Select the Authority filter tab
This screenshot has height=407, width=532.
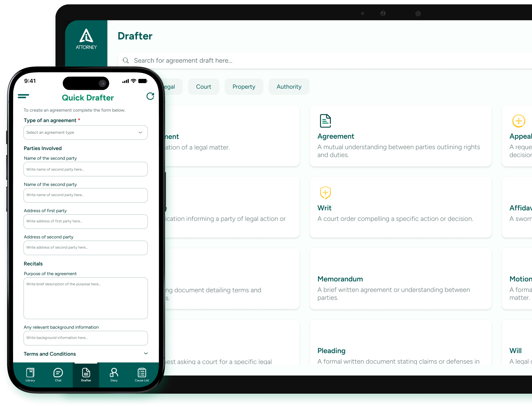289,87
